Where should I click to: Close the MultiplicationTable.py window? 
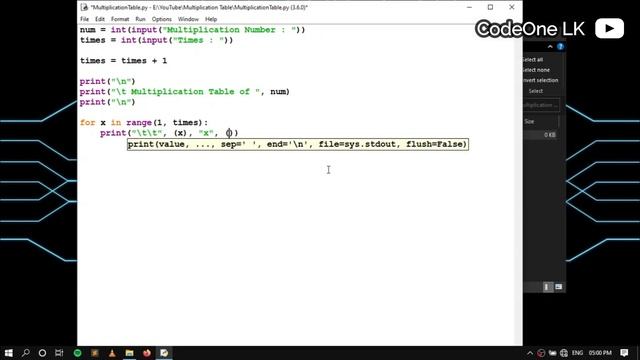coord(512,7)
